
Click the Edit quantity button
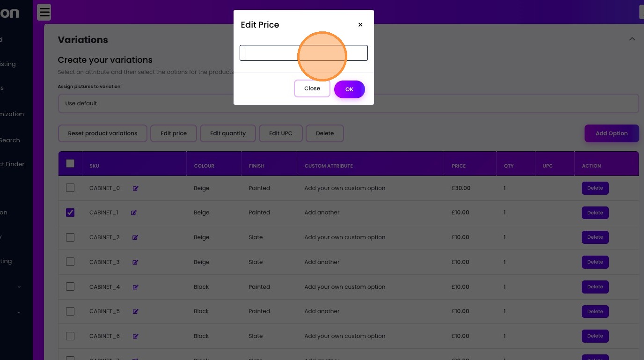228,133
